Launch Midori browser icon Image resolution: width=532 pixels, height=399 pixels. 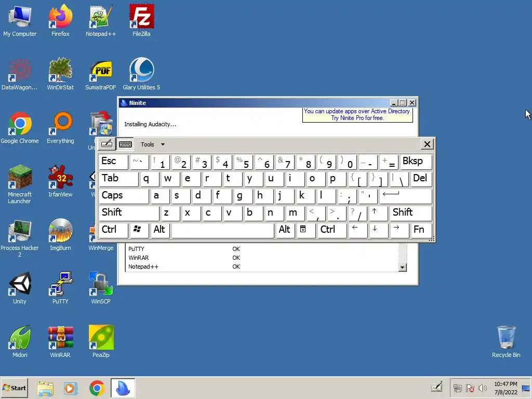tap(20, 341)
